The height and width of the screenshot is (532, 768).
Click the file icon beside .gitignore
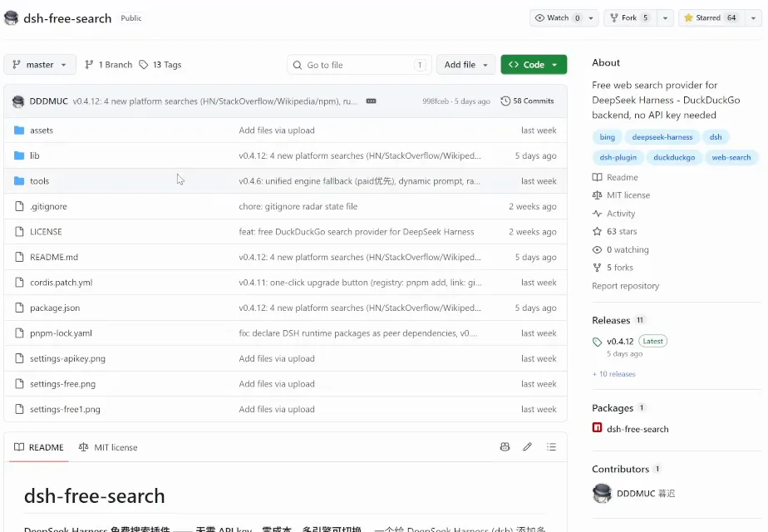click(x=19, y=206)
